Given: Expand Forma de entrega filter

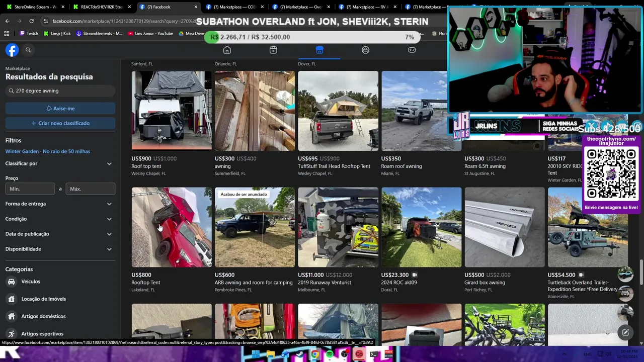Looking at the screenshot, I should click(x=59, y=204).
